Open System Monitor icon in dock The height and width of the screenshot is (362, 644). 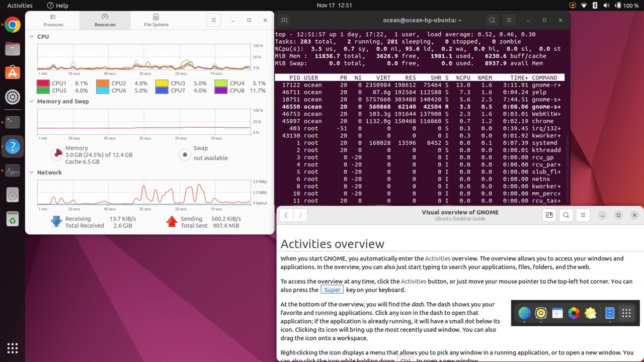[13, 171]
